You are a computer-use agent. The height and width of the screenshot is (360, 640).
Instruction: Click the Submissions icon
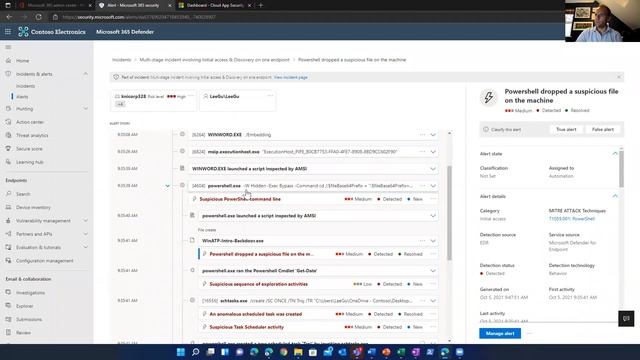(8, 319)
